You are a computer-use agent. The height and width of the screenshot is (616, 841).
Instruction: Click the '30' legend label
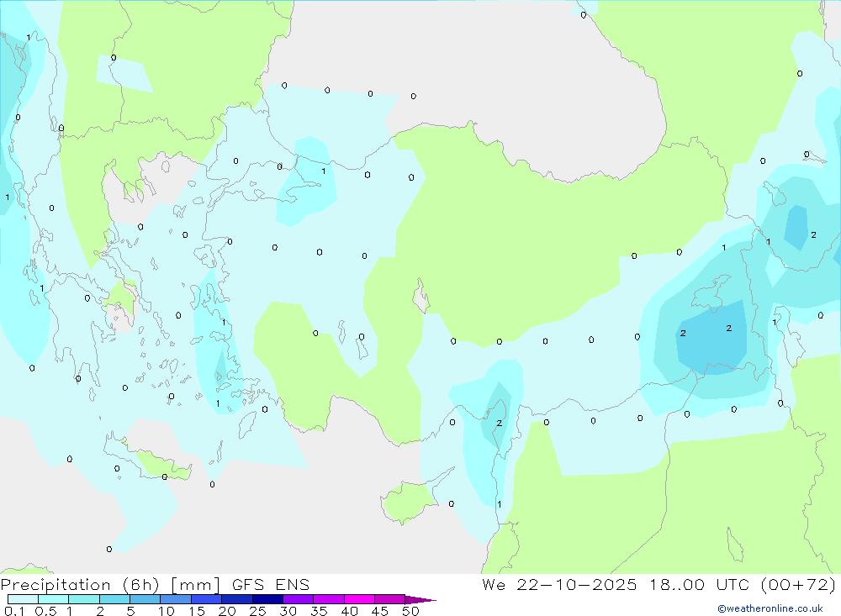[288, 611]
